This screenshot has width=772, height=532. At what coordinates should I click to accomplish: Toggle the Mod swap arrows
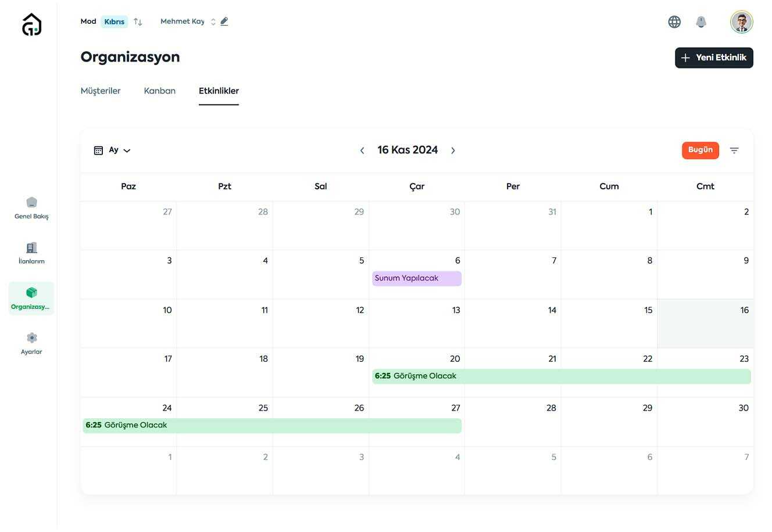(x=138, y=22)
